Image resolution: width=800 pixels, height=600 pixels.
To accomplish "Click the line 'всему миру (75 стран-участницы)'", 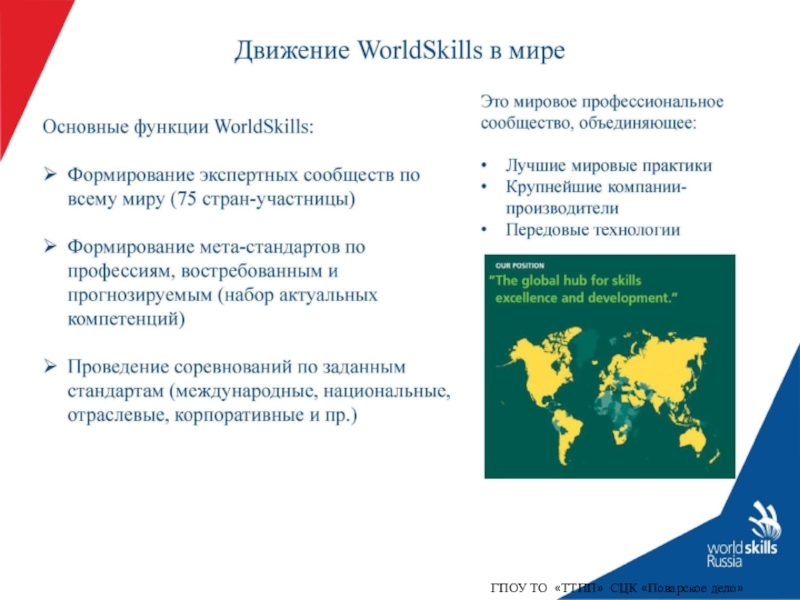I will coord(211,199).
